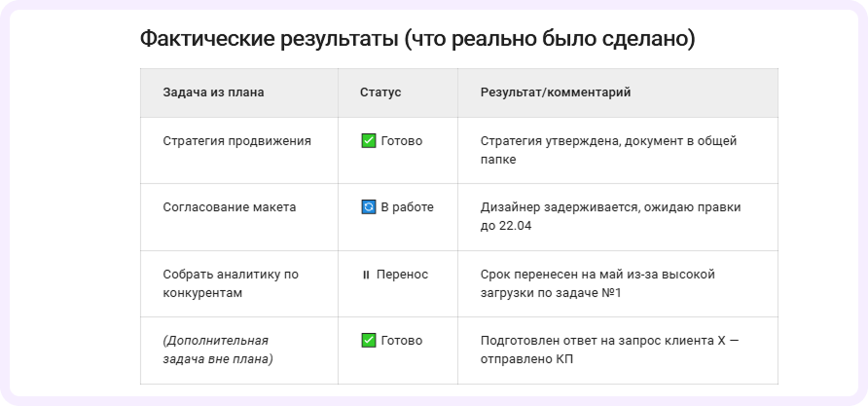Select the heading Фактические результаты
The height and width of the screenshot is (406, 868).
point(417,40)
